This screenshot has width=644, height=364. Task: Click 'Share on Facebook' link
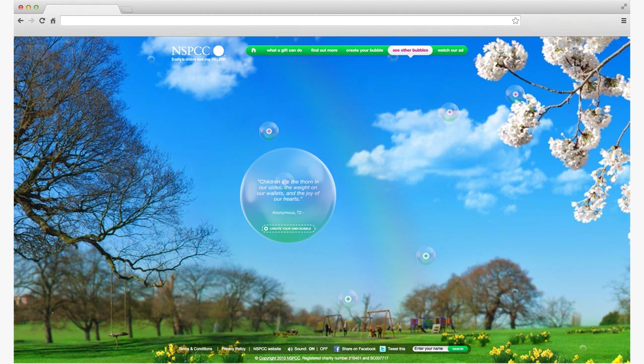point(359,349)
